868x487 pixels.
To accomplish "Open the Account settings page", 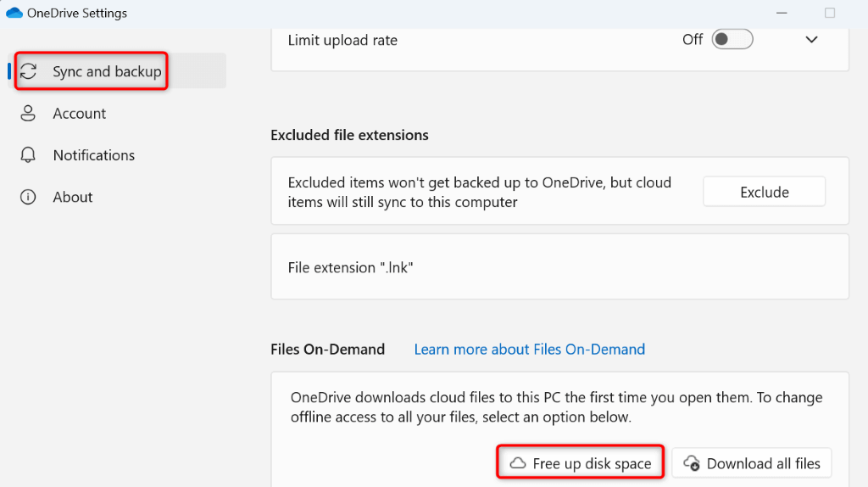I will tap(80, 113).
